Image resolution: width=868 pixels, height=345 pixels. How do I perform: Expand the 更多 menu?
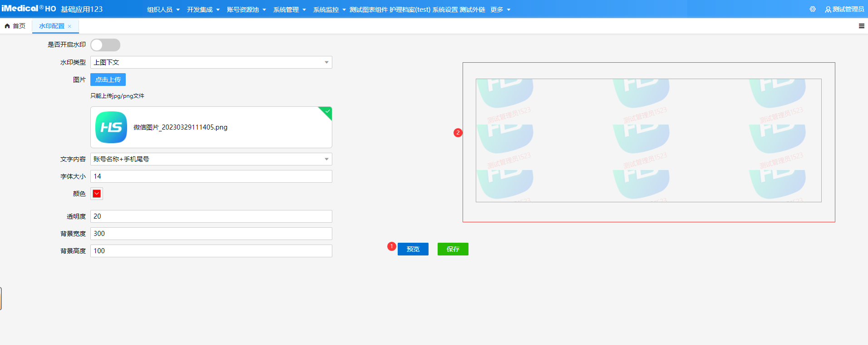coord(500,10)
